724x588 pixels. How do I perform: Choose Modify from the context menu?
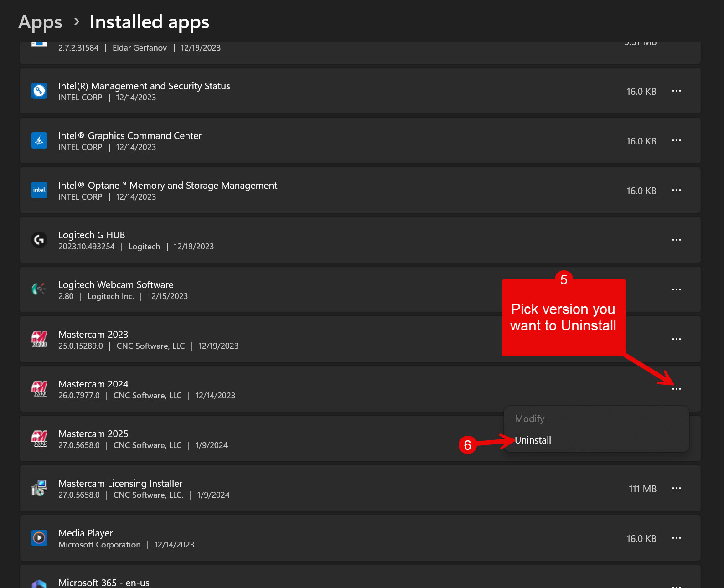click(x=530, y=419)
